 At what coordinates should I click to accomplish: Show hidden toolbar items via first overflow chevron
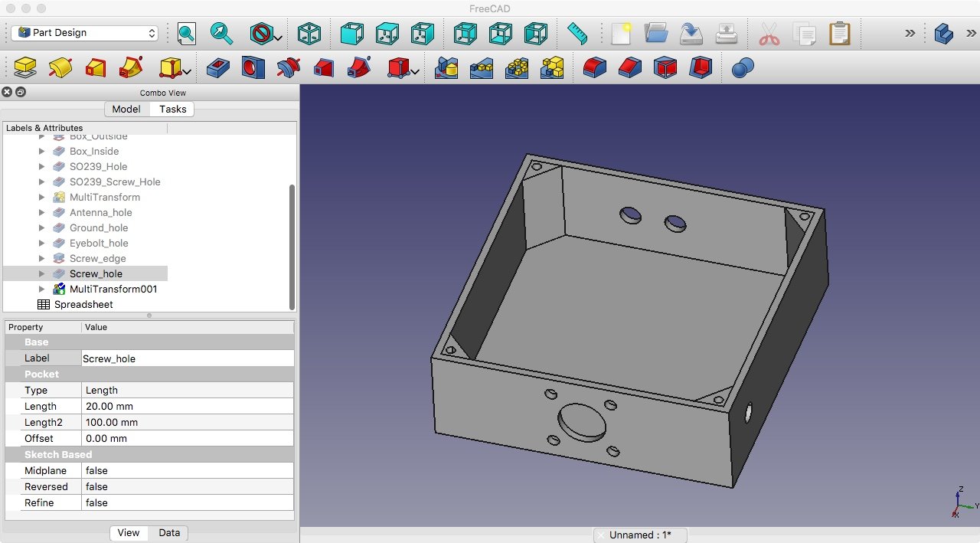[x=910, y=33]
